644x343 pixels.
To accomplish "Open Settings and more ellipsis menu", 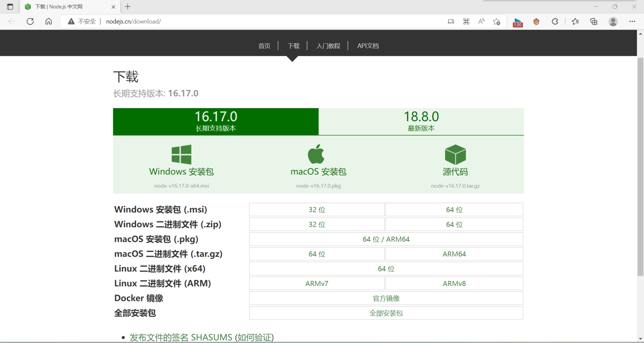I will [632, 21].
